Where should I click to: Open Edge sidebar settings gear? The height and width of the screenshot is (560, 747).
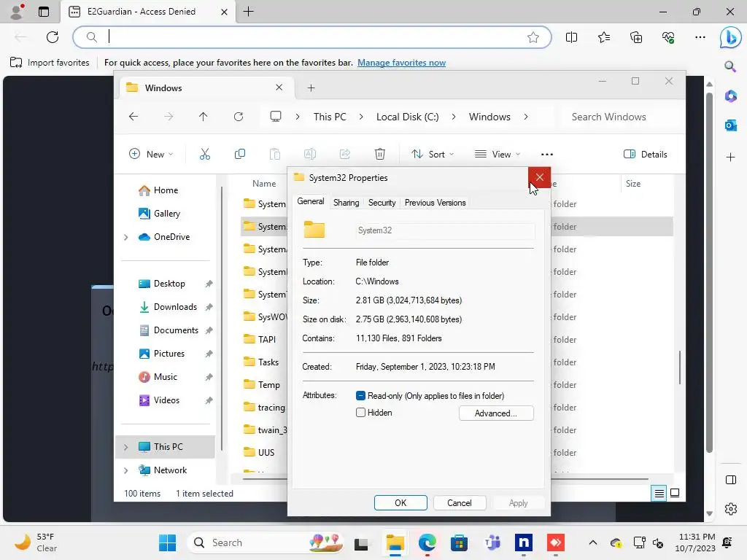(730, 509)
